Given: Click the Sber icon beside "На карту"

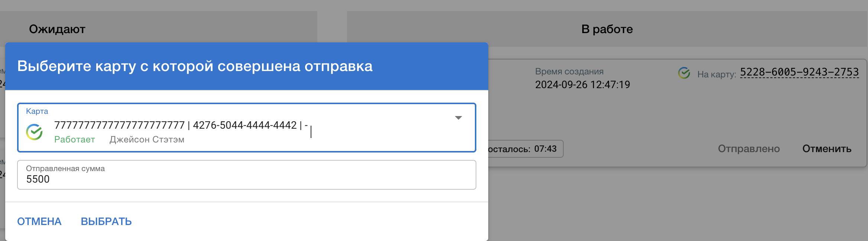Looking at the screenshot, I should click(x=684, y=73).
